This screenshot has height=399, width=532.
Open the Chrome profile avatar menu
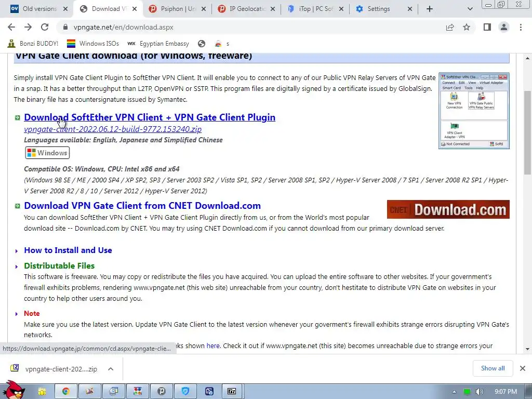click(x=504, y=27)
